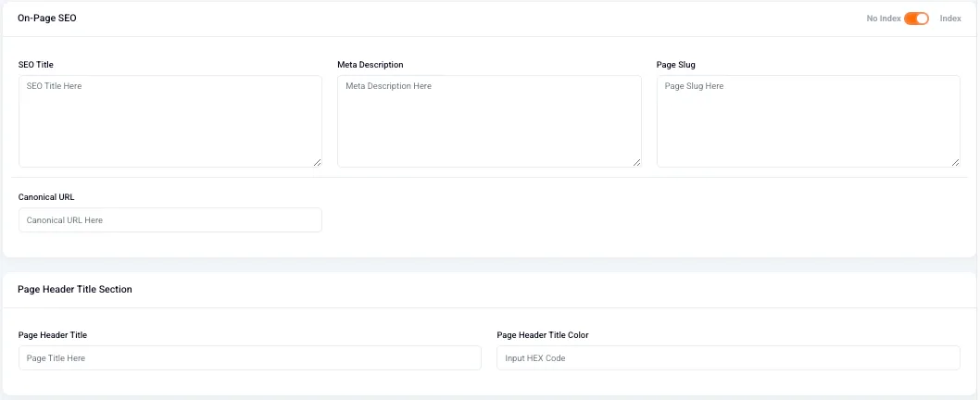Click the "Page Header Title Section" heading
The height and width of the screenshot is (400, 980).
pos(75,290)
